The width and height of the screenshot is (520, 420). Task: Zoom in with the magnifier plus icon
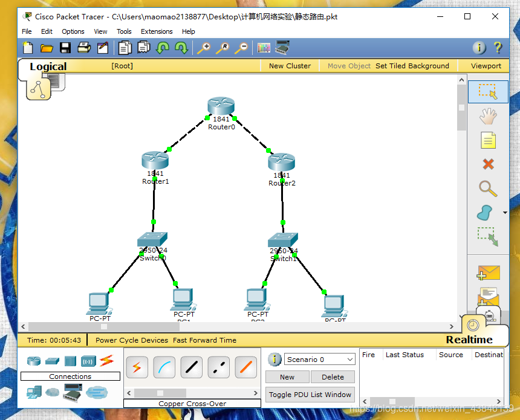tap(204, 48)
